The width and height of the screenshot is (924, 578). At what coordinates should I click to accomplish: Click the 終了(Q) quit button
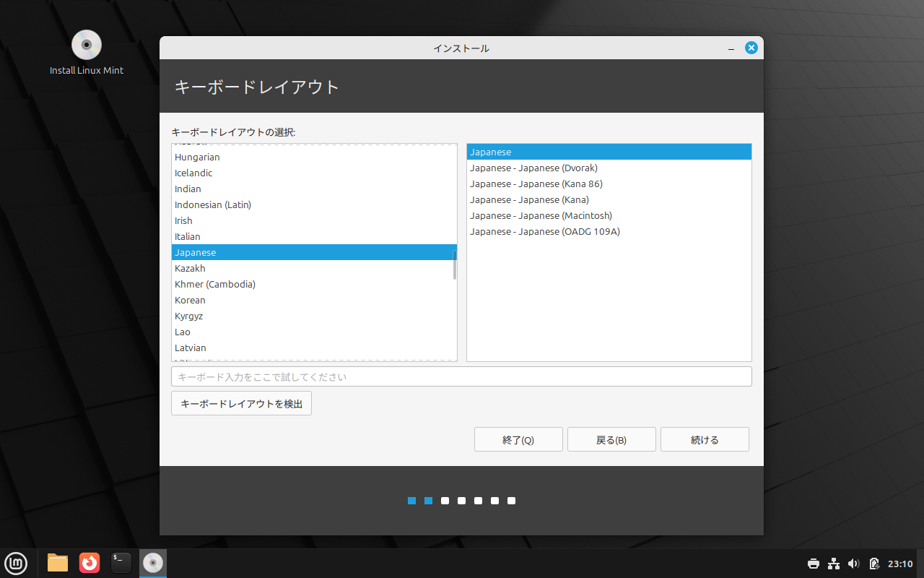(518, 439)
